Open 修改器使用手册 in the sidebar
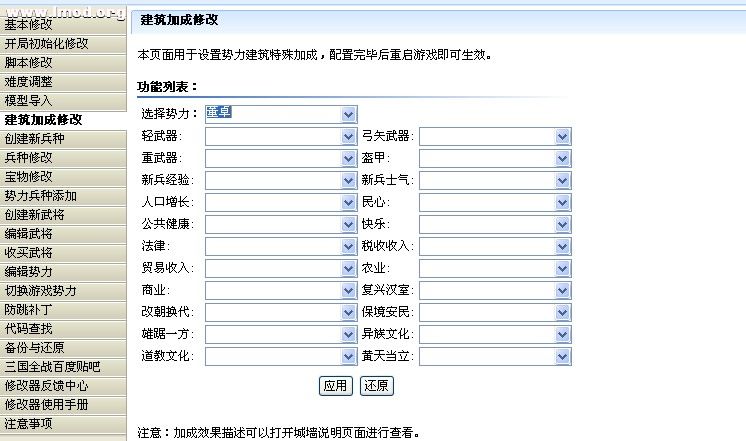 click(x=63, y=405)
